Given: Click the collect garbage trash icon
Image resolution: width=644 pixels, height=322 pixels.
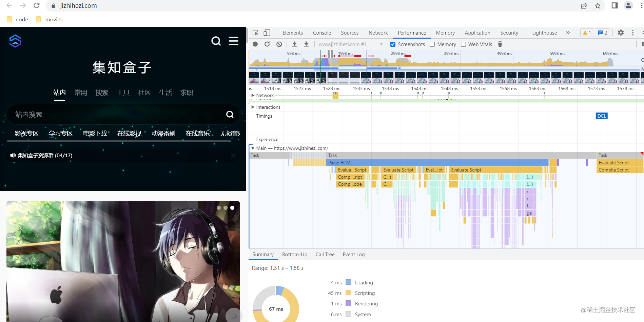Looking at the screenshot, I should [500, 44].
